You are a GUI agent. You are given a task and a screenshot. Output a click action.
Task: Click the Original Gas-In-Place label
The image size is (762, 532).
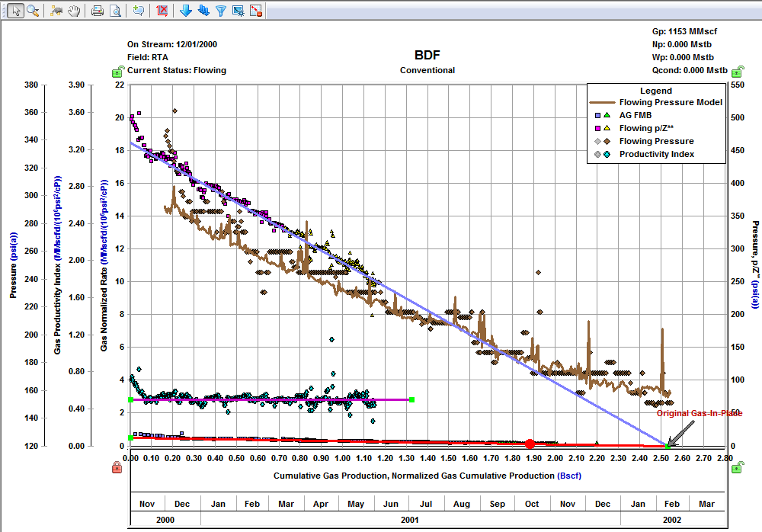click(699, 414)
